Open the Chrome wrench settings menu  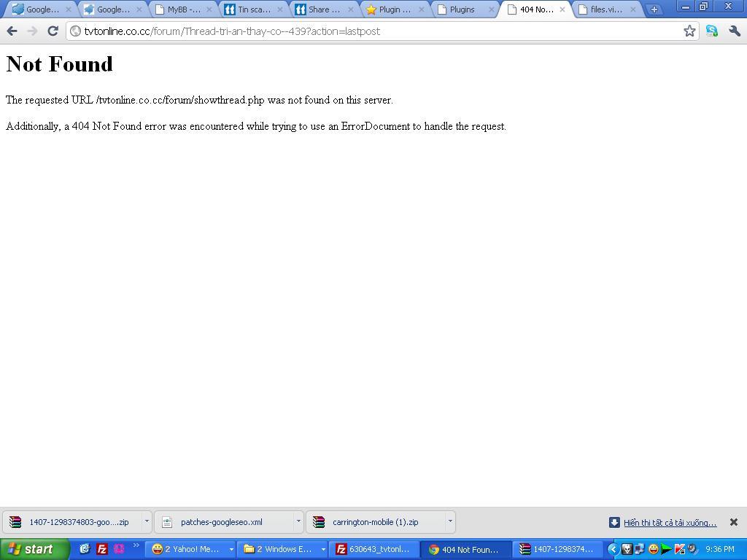(735, 31)
